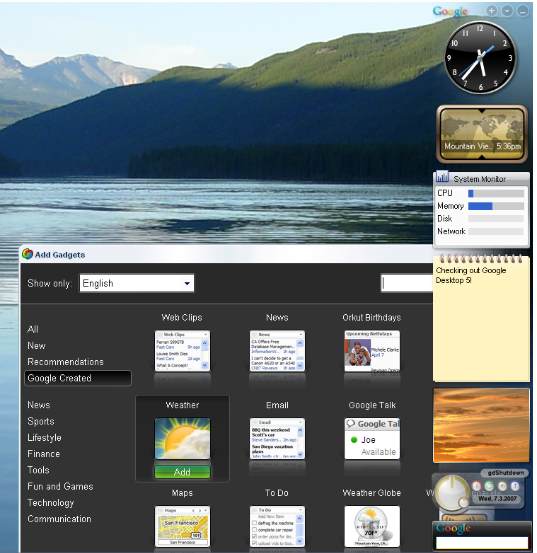The height and width of the screenshot is (553, 537).
Task: Select the News category in the sidebar list
Action: click(38, 405)
